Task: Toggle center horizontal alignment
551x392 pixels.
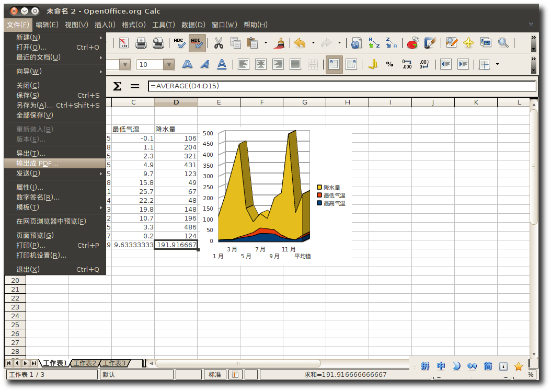Action: [x=260, y=64]
